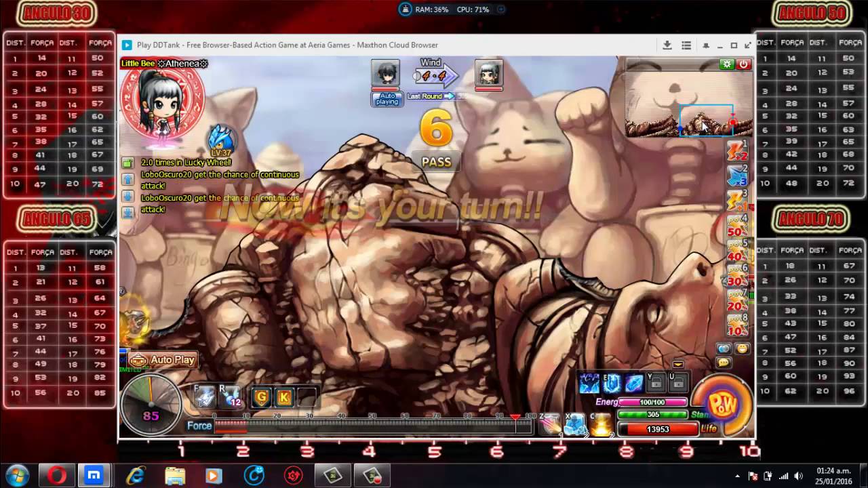Show hidden system tray icons
Viewport: 868px width, 488px height.
738,476
